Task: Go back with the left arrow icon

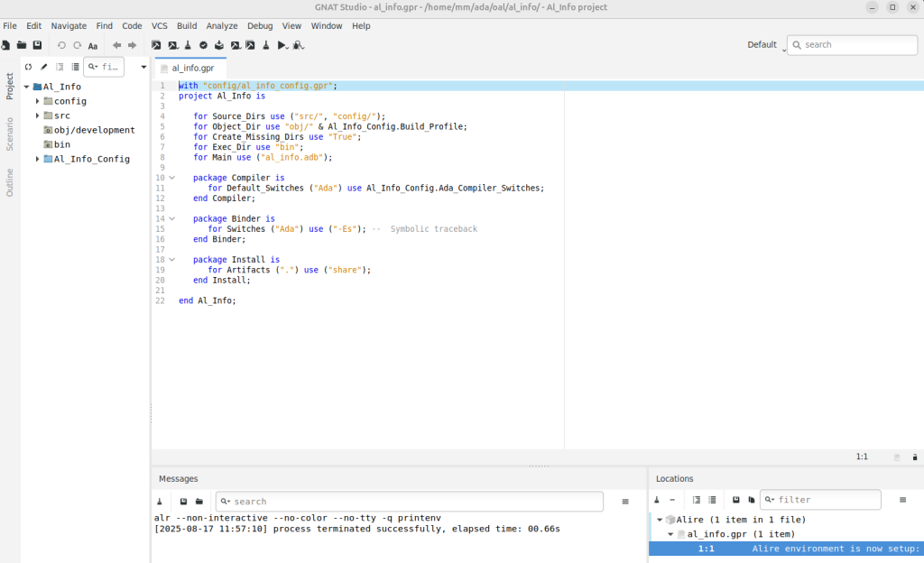Action: click(x=116, y=45)
